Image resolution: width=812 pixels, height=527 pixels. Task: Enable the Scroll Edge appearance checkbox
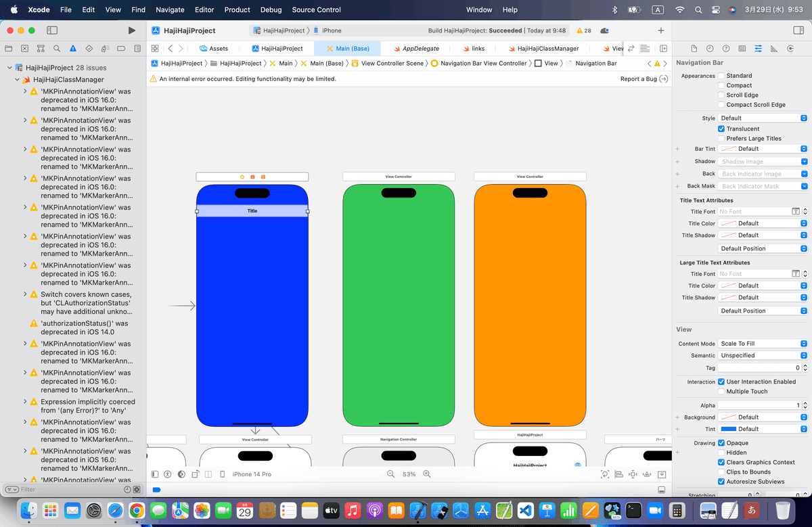(721, 95)
